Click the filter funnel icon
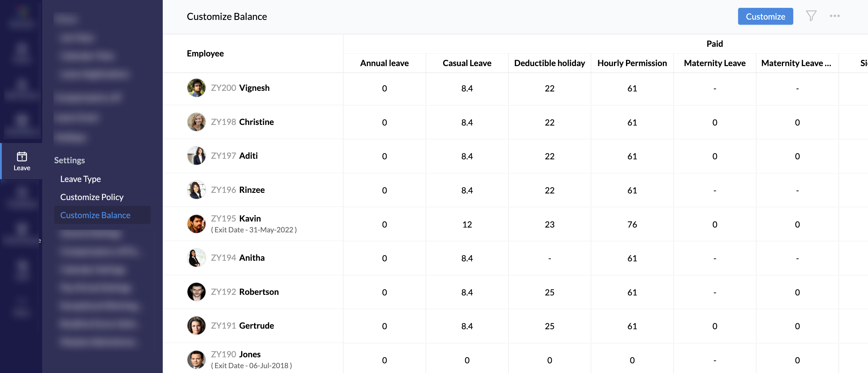 pos(811,16)
